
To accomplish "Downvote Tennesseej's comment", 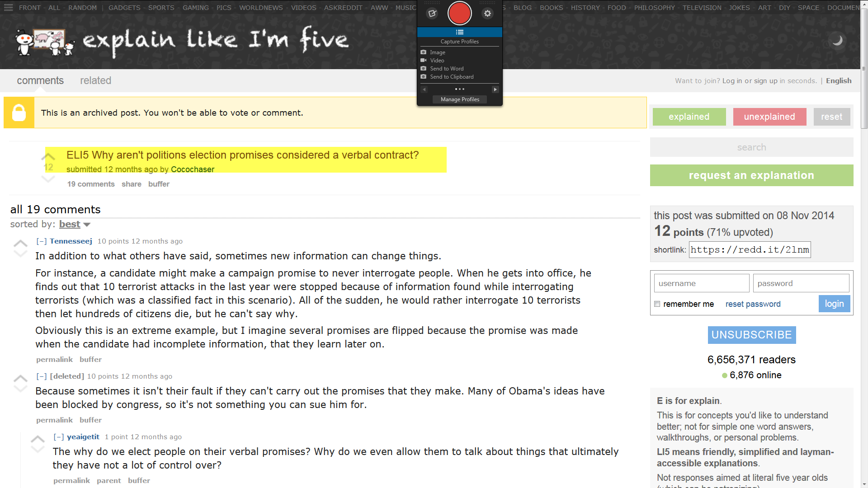I will point(20,254).
